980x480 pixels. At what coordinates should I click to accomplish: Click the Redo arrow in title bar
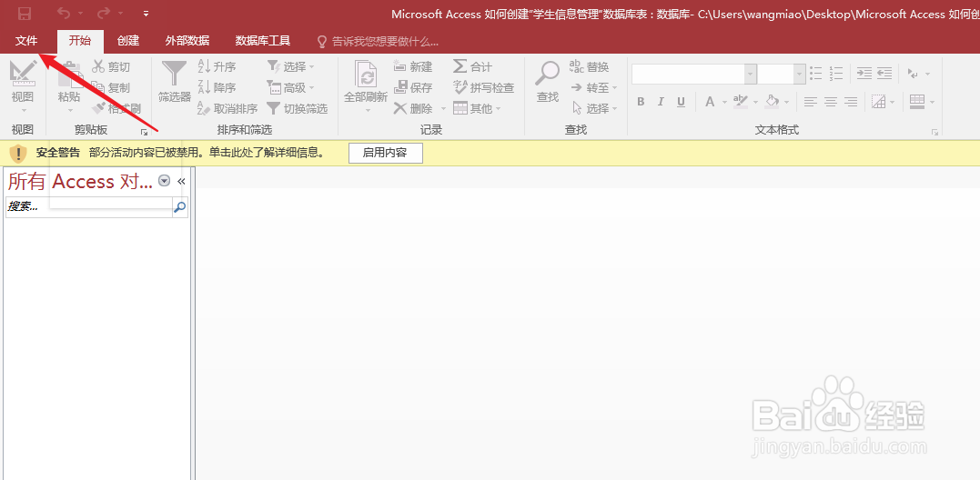[x=104, y=13]
